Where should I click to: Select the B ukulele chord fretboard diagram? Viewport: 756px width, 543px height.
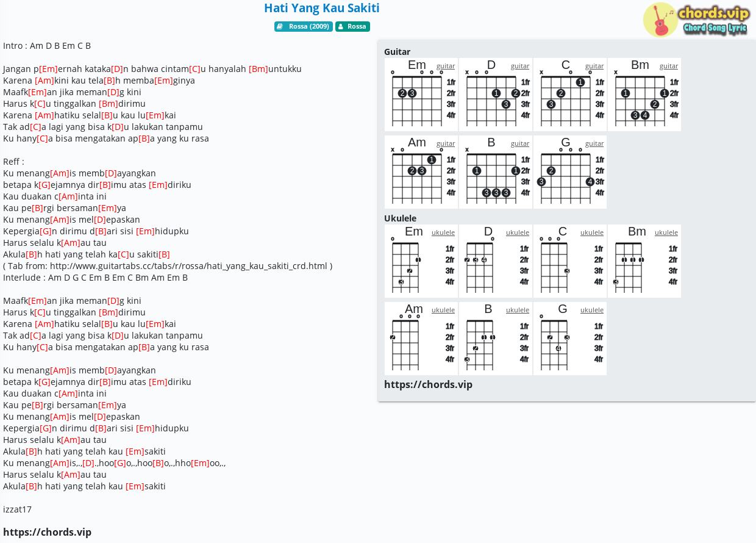point(496,339)
